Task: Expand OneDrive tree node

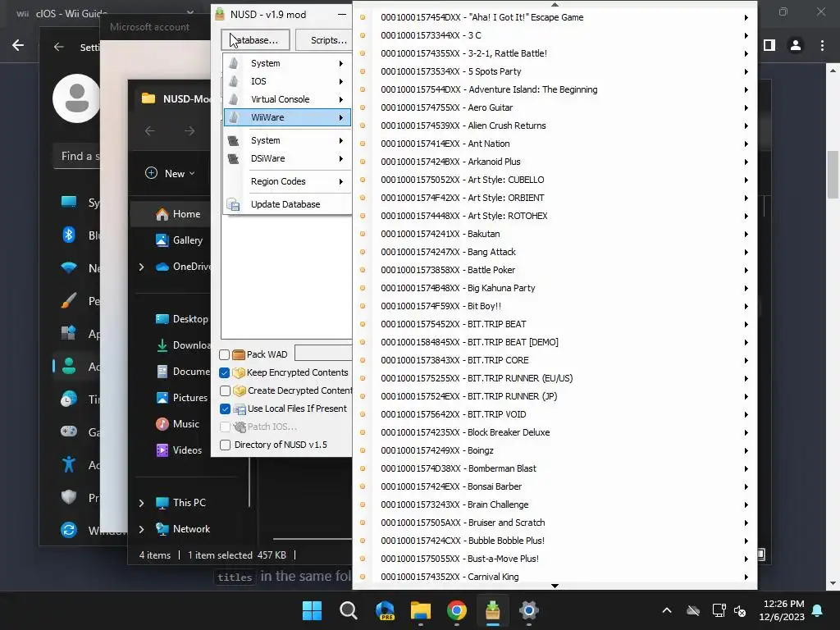Action: (141, 267)
